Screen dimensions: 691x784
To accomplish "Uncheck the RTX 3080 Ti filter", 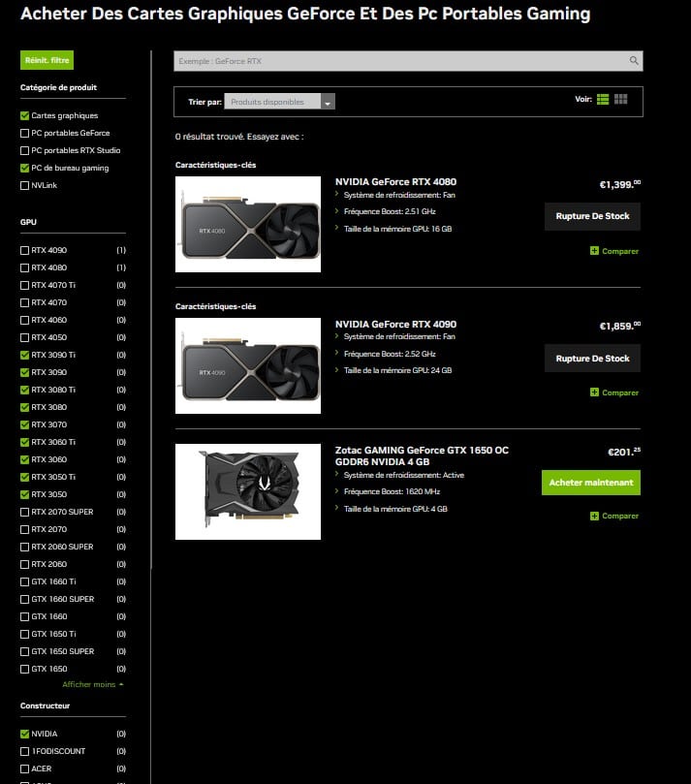I will click(x=24, y=390).
